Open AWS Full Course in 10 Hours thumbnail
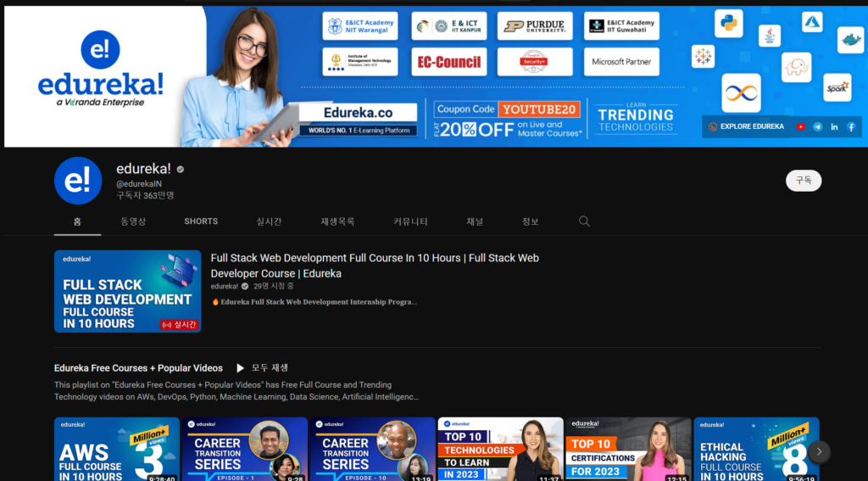This screenshot has width=868, height=481. click(x=117, y=449)
